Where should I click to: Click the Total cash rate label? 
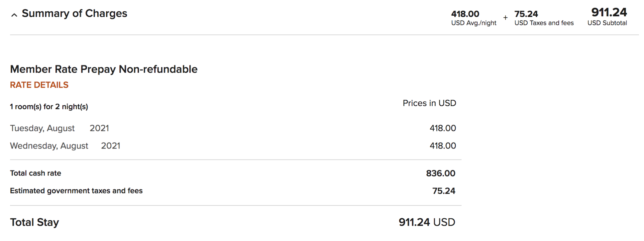(x=36, y=173)
